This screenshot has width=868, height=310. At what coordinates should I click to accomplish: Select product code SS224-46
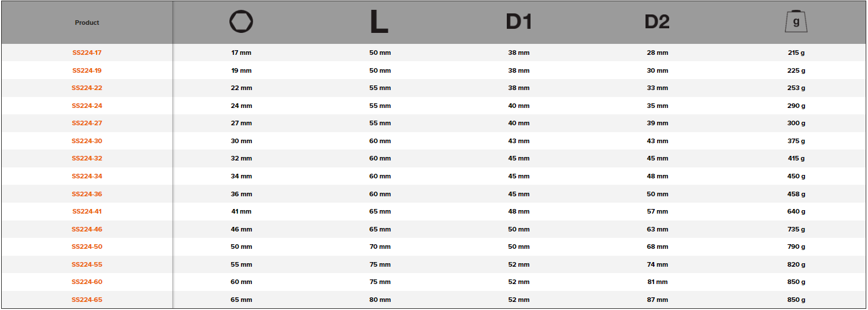click(x=87, y=230)
